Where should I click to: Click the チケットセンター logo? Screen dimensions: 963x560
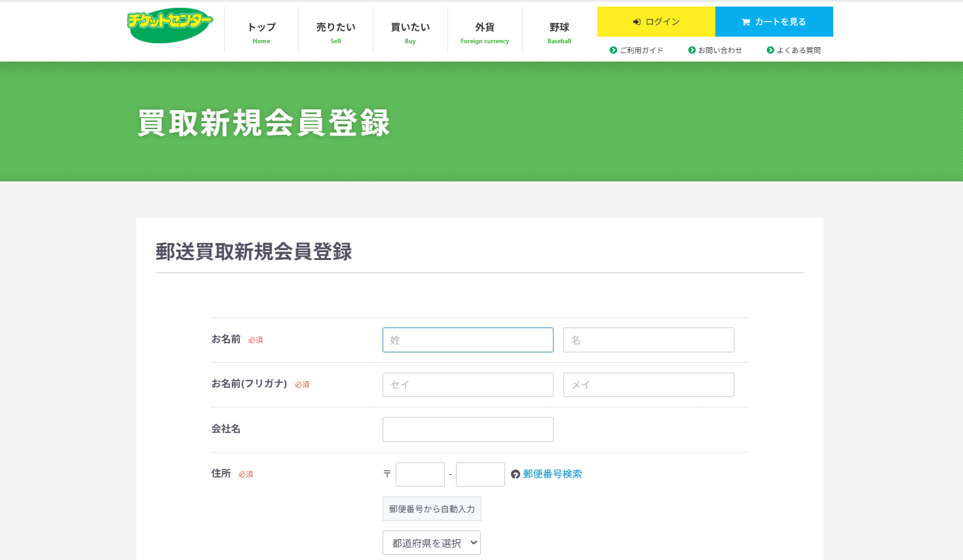point(170,26)
